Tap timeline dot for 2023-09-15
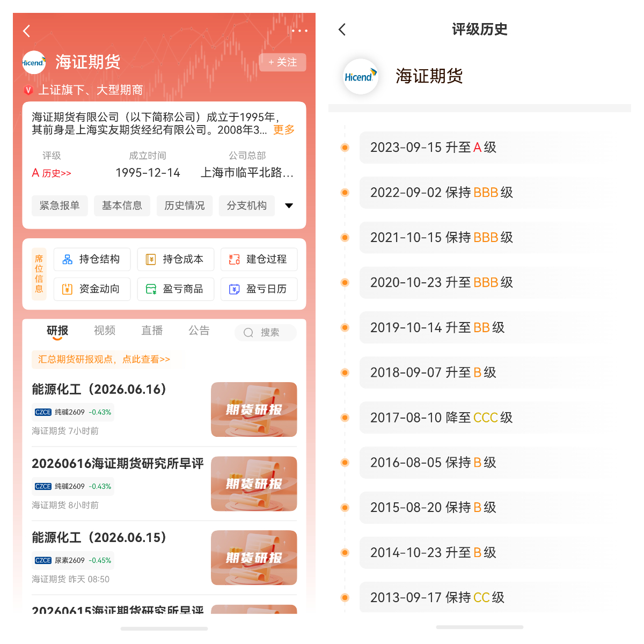This screenshot has height=644, width=644. click(x=345, y=148)
